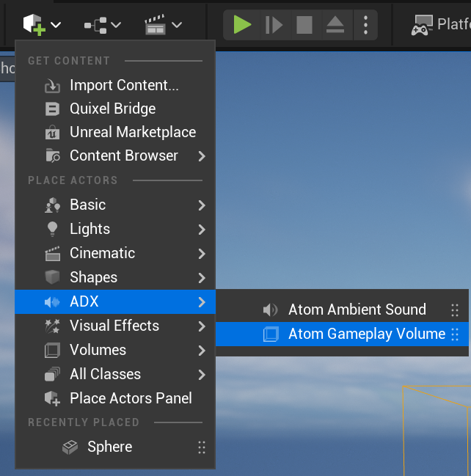471x476 pixels.
Task: Click the All Classes stacked icon
Action: tap(52, 374)
